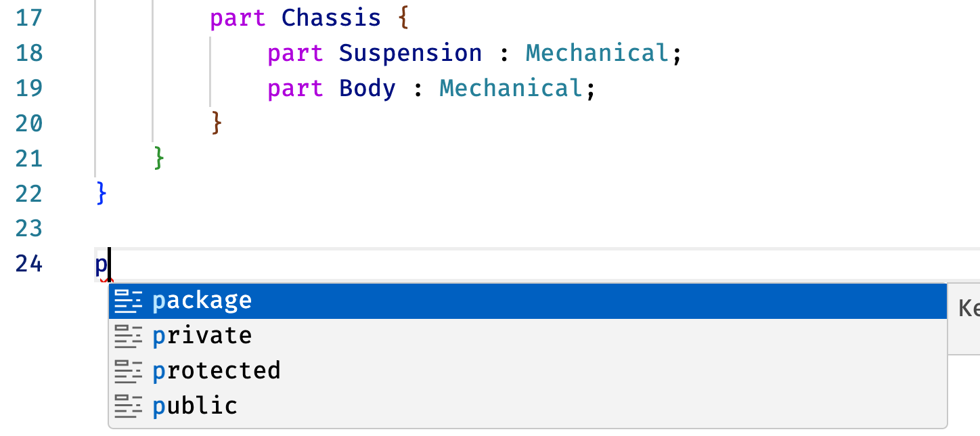Select public from the suggestion list
This screenshot has height=436, width=980.
pyautogui.click(x=527, y=406)
